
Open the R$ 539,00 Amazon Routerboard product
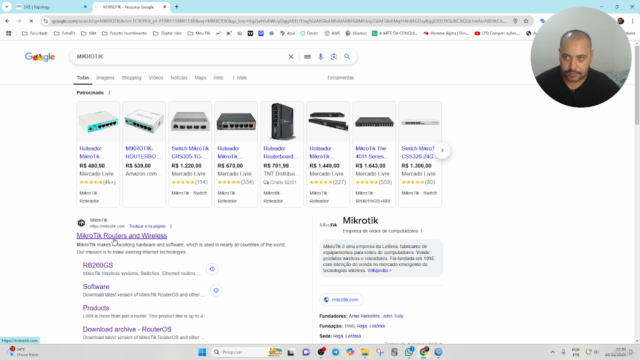(x=144, y=154)
